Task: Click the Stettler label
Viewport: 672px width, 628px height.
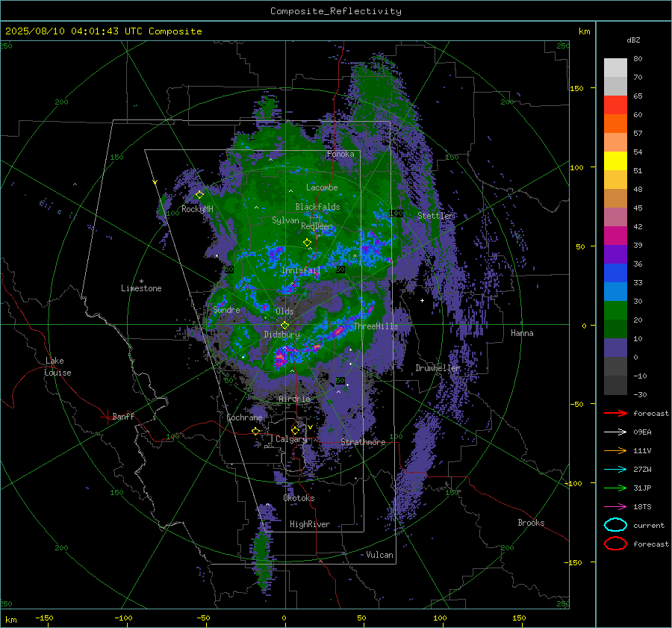Action: tap(435, 216)
